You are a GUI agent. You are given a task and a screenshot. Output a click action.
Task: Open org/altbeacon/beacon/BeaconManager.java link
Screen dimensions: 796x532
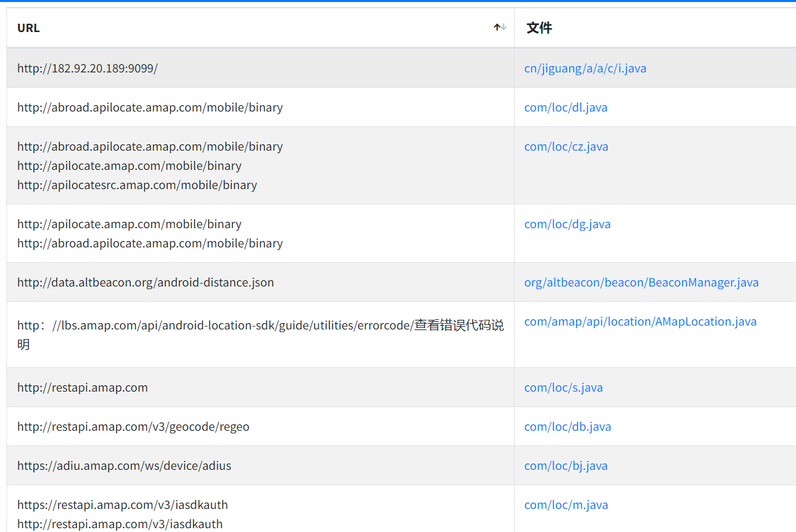tap(642, 282)
